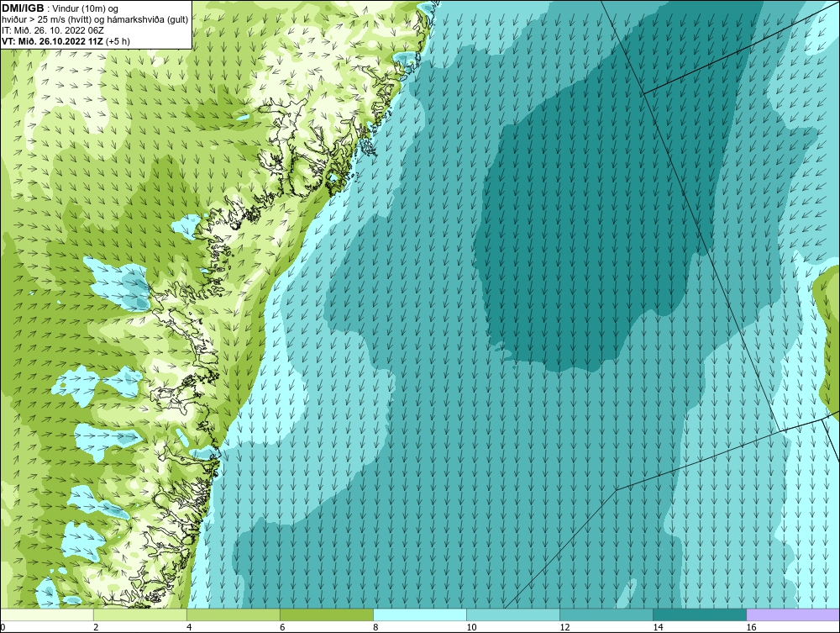The image size is (840, 633).
Task: Click the legend label '14'
Action: 658,628
